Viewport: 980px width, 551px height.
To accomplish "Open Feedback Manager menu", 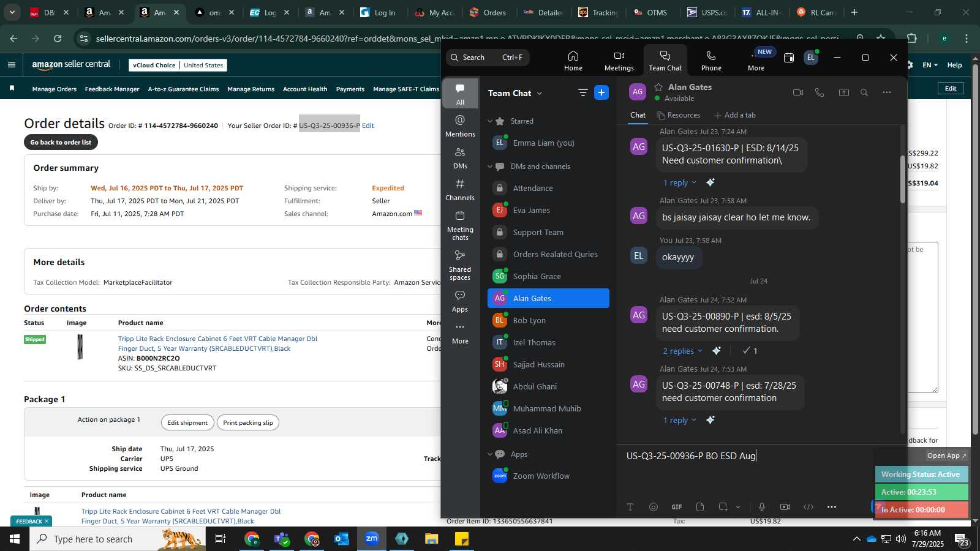I will (x=112, y=89).
